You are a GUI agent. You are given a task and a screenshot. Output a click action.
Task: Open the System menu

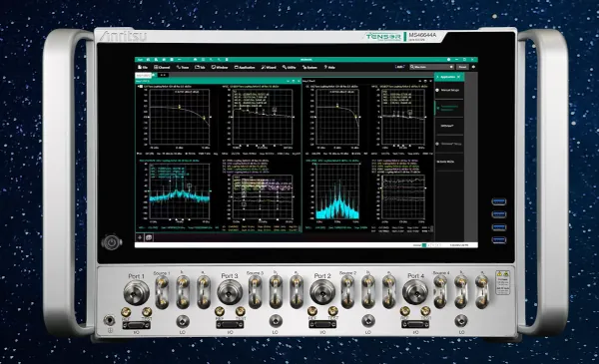(309, 67)
